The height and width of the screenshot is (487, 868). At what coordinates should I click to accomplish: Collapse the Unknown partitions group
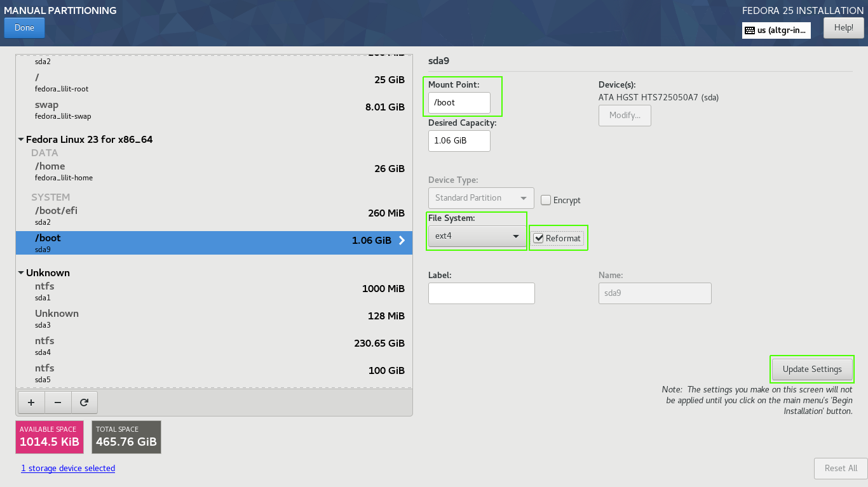click(x=21, y=273)
